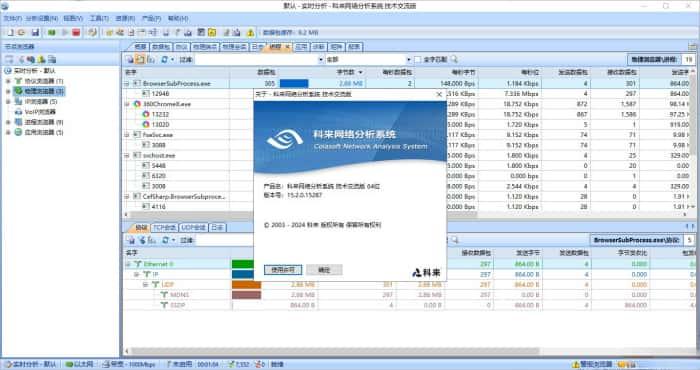Image resolution: width=700 pixels, height=370 pixels.
Task: Collapse the Ethernet II protocol row
Action: 129,264
